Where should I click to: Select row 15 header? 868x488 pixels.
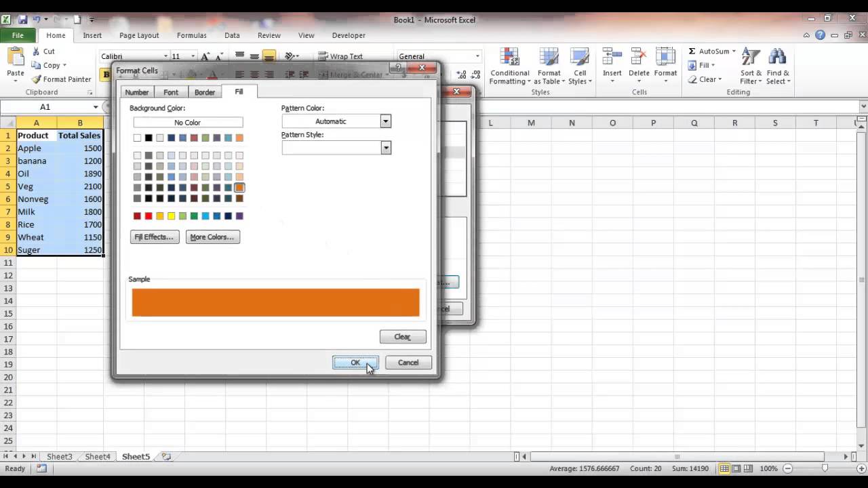point(8,314)
